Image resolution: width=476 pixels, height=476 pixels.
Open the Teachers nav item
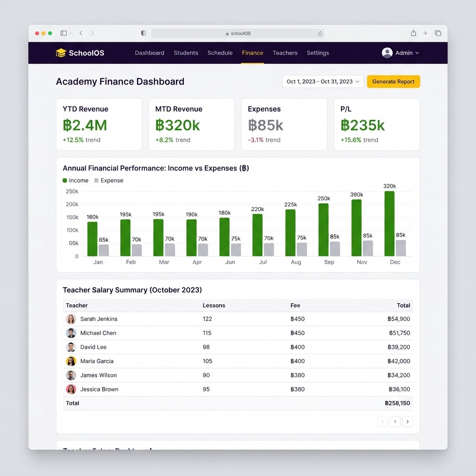(285, 53)
